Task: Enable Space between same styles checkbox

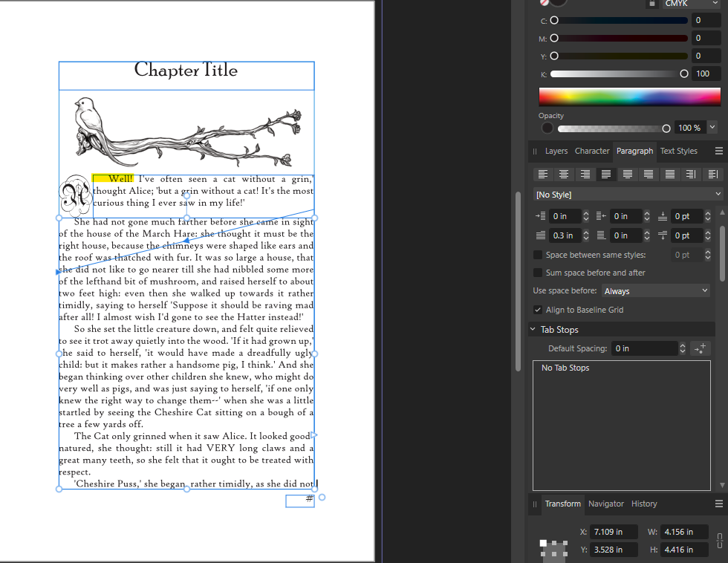Action: click(538, 255)
